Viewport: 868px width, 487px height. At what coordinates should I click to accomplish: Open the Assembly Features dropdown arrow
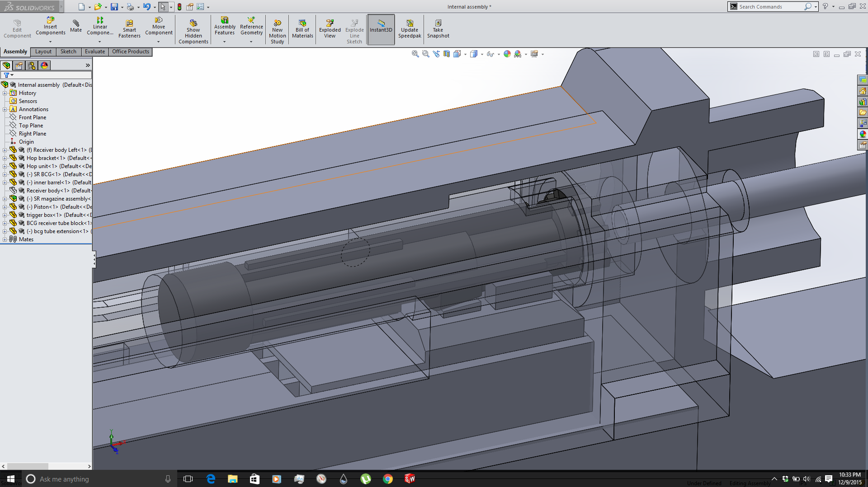tap(224, 42)
